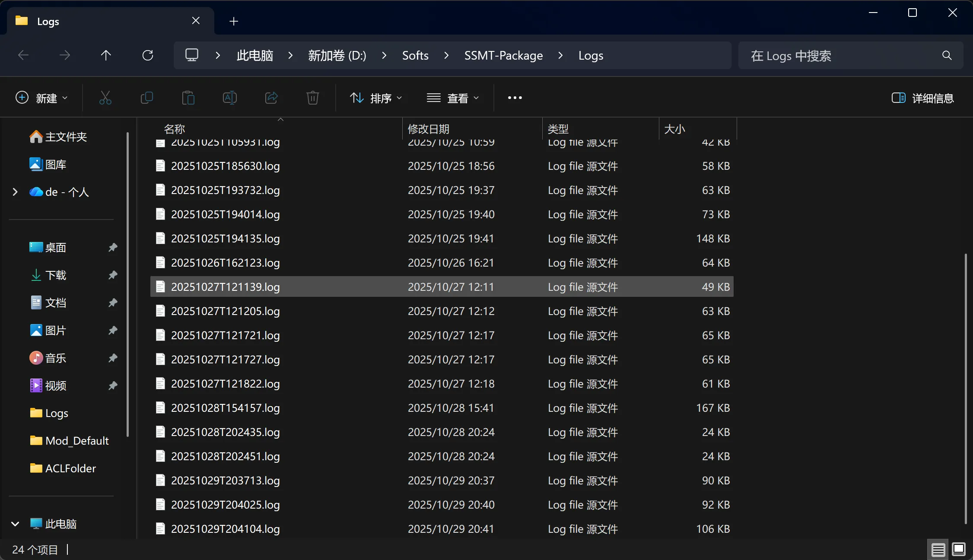Click the Paste clipboard icon
973x560 pixels.
click(188, 98)
